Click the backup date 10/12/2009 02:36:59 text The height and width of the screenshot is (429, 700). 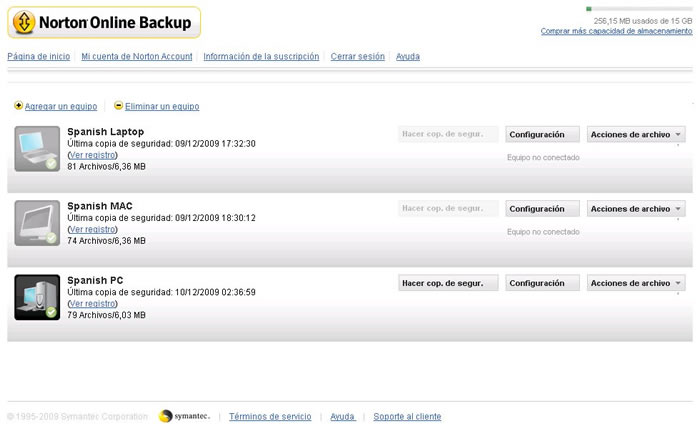coord(215,292)
